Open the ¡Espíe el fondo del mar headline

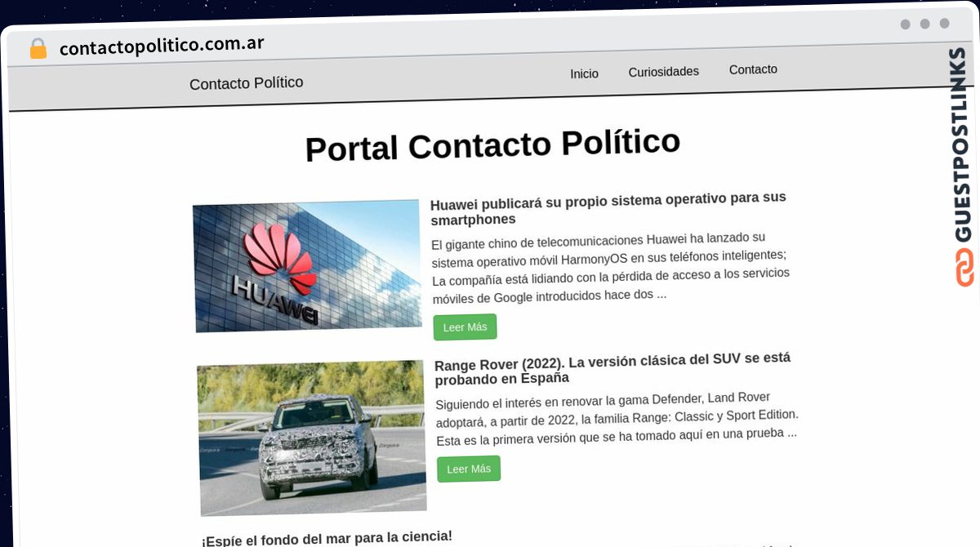[327, 537]
